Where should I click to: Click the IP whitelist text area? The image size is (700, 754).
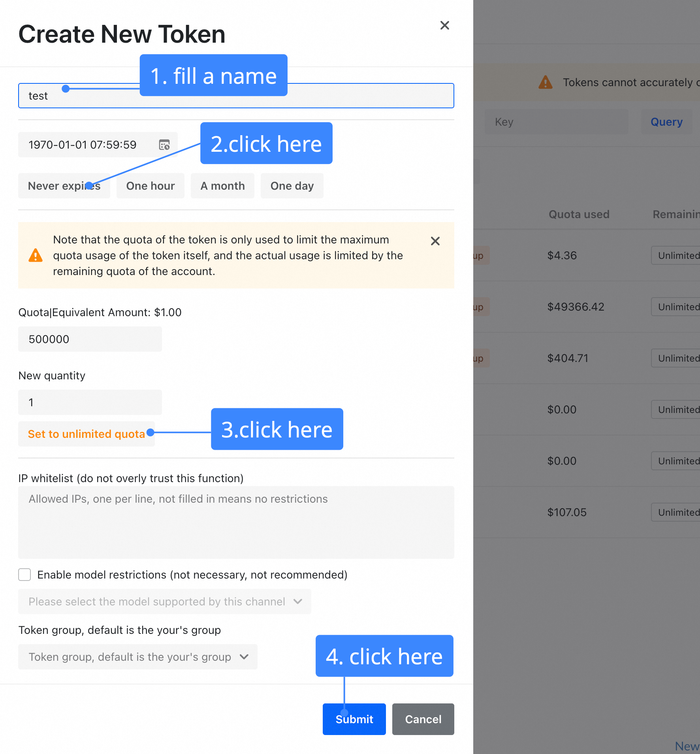pyautogui.click(x=236, y=522)
